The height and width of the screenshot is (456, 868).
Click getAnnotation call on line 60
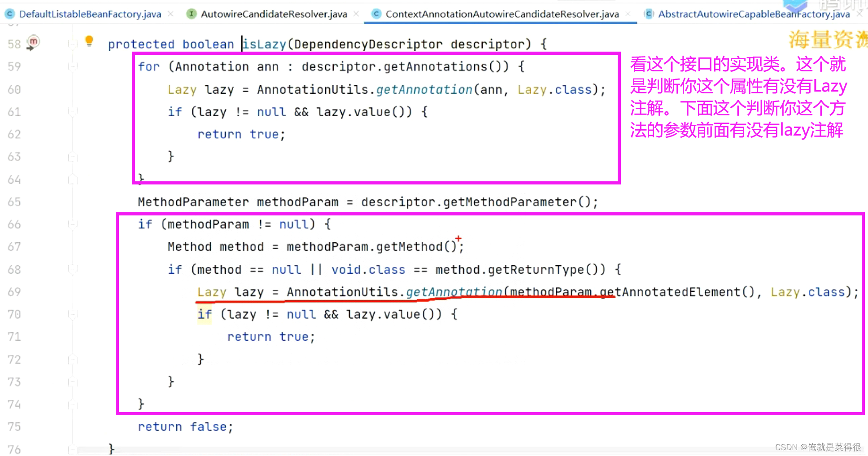[x=424, y=89]
